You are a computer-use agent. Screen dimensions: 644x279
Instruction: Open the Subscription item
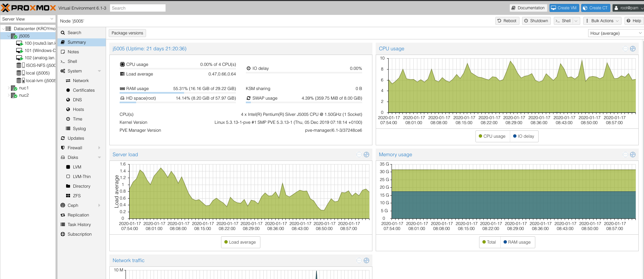[x=82, y=234]
